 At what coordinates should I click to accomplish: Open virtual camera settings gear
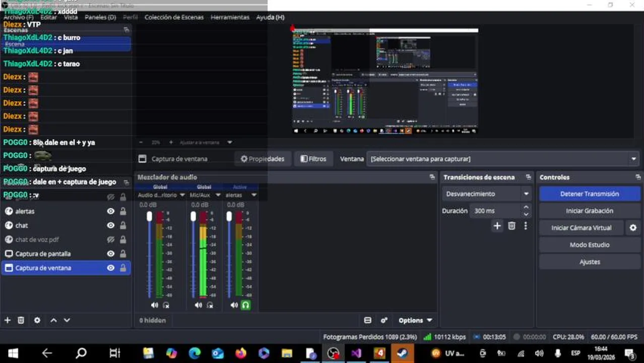pyautogui.click(x=633, y=228)
